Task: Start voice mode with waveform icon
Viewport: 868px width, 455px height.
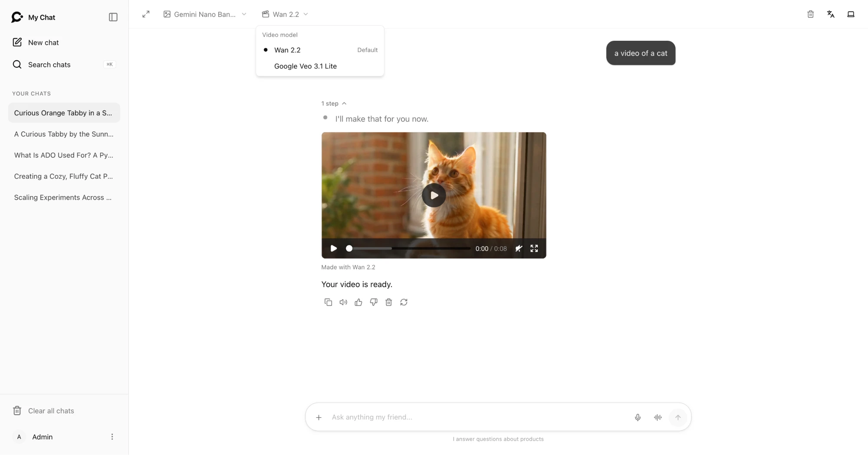Action: [658, 417]
